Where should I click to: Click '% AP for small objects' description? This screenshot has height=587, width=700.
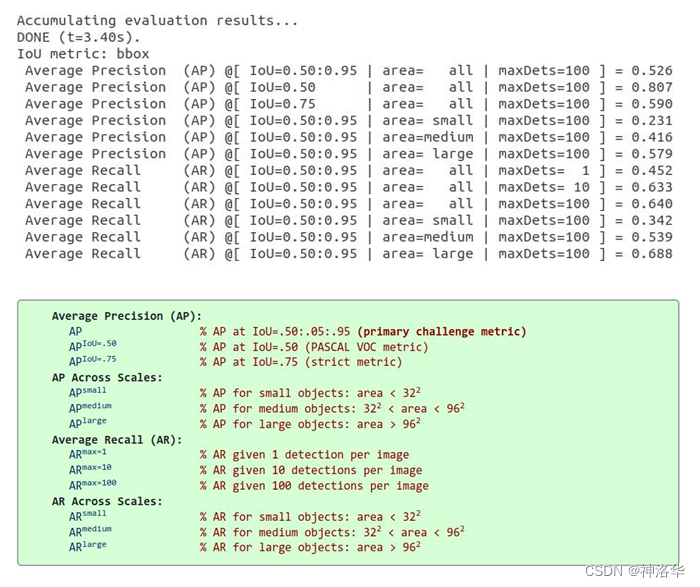click(310, 393)
